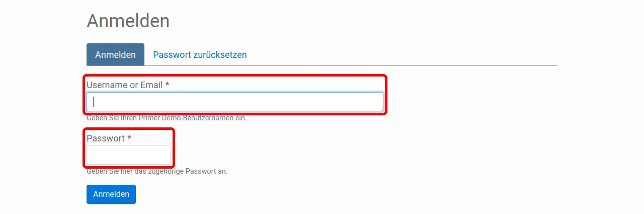Select the active Anmelden tab
This screenshot has height=214, width=644.
[x=115, y=54]
